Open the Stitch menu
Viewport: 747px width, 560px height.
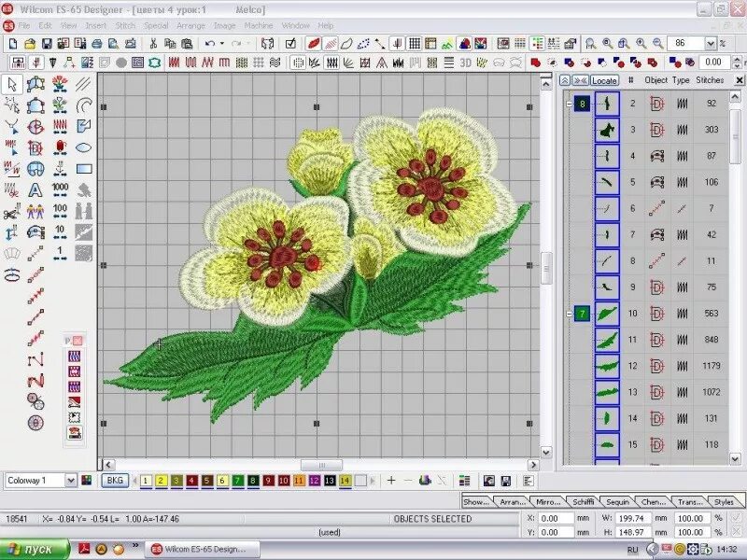125,26
